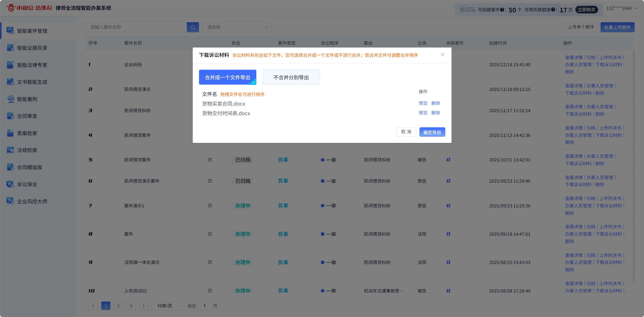This screenshot has width=644, height=317.
Task: Delete 货物交付时间表.docx from the list
Action: coord(436,113)
